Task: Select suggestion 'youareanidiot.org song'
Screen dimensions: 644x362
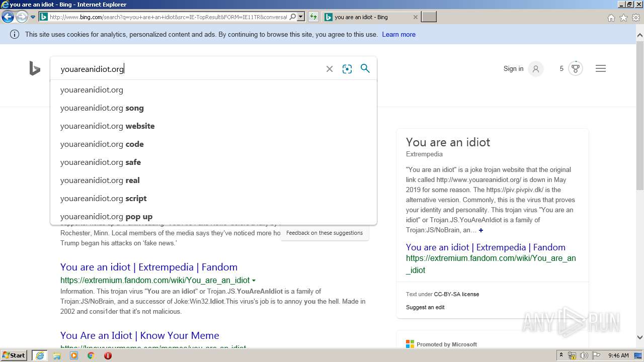Action: (213, 108)
